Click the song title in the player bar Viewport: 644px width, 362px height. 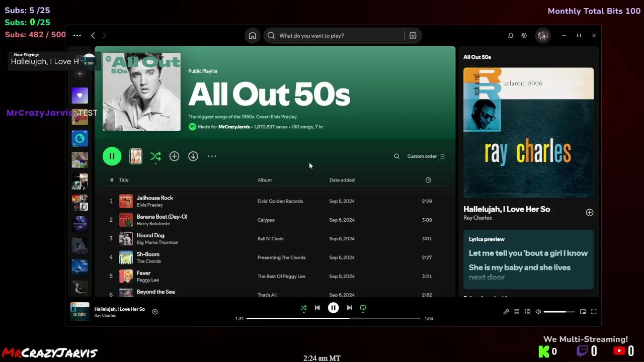(x=120, y=309)
